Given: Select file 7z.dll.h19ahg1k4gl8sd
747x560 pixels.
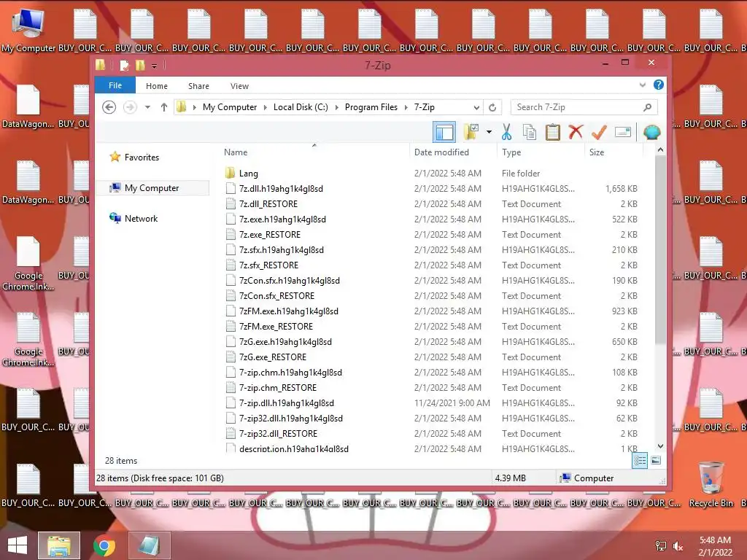Looking at the screenshot, I should (281, 189).
